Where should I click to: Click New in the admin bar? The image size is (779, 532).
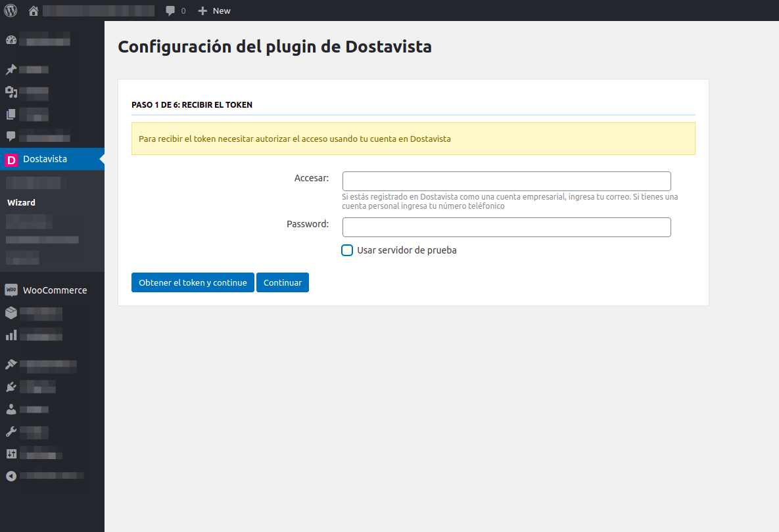coord(222,11)
